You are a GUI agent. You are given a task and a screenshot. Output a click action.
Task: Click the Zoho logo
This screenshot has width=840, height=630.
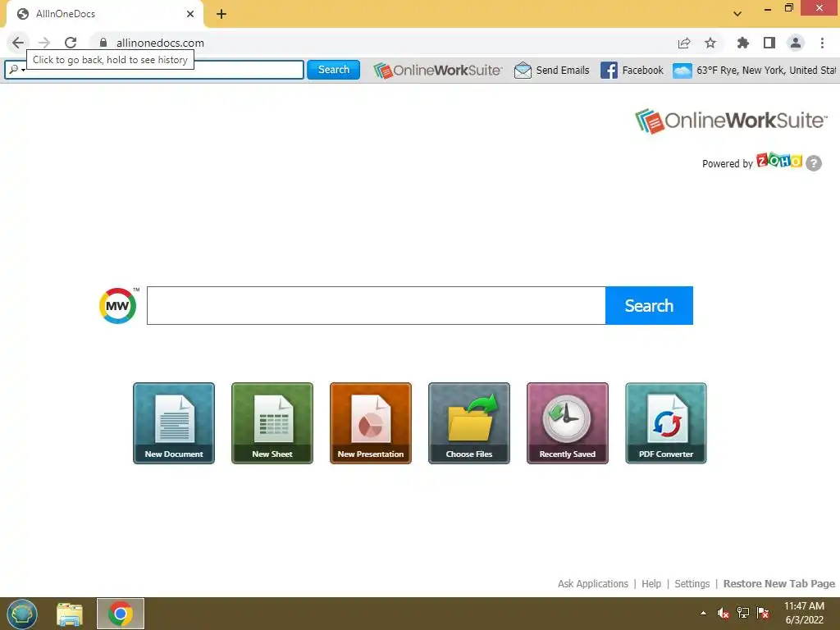779,161
